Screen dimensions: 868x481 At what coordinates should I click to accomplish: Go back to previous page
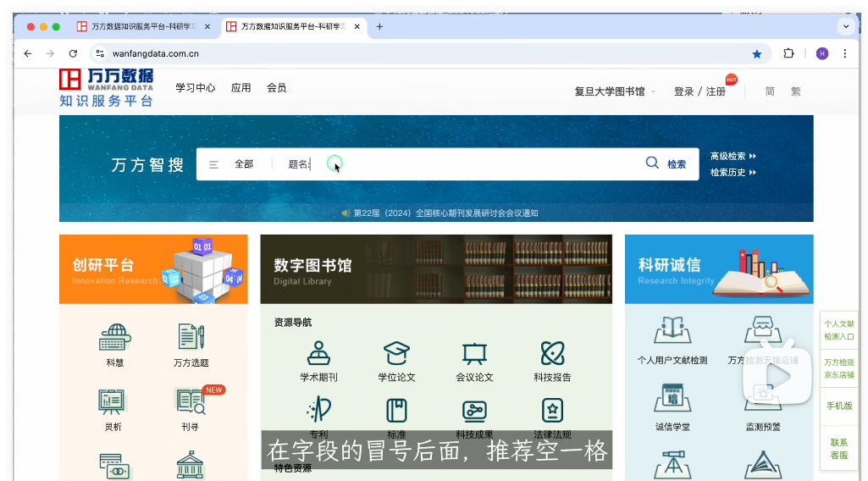coord(28,53)
